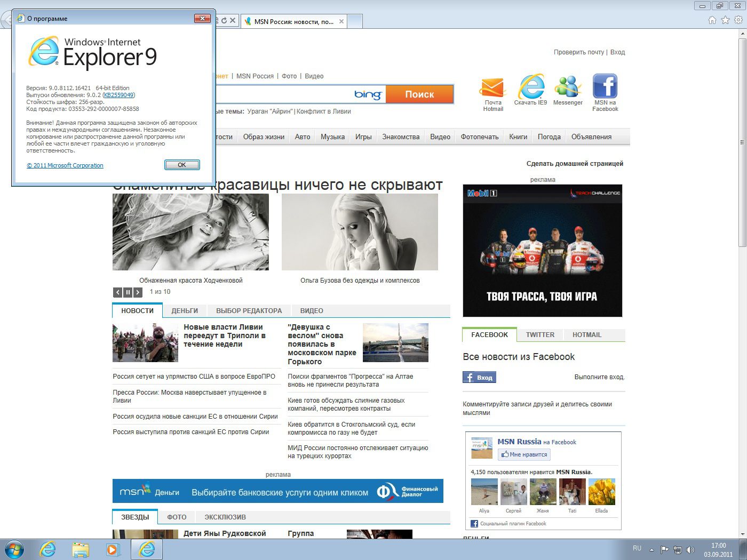Click refresh icon in address bar
The image size is (747, 560).
[224, 21]
